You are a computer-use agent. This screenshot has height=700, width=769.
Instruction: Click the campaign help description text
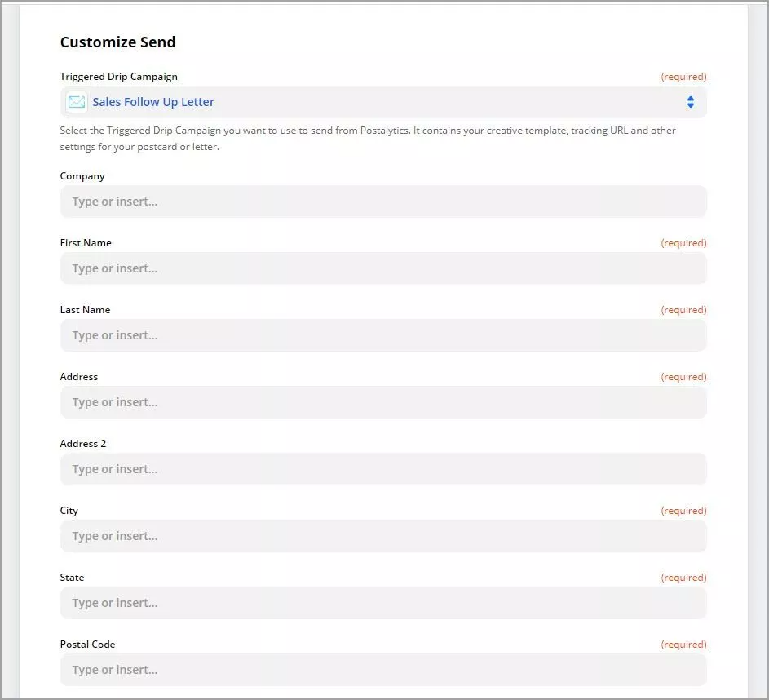coord(368,139)
